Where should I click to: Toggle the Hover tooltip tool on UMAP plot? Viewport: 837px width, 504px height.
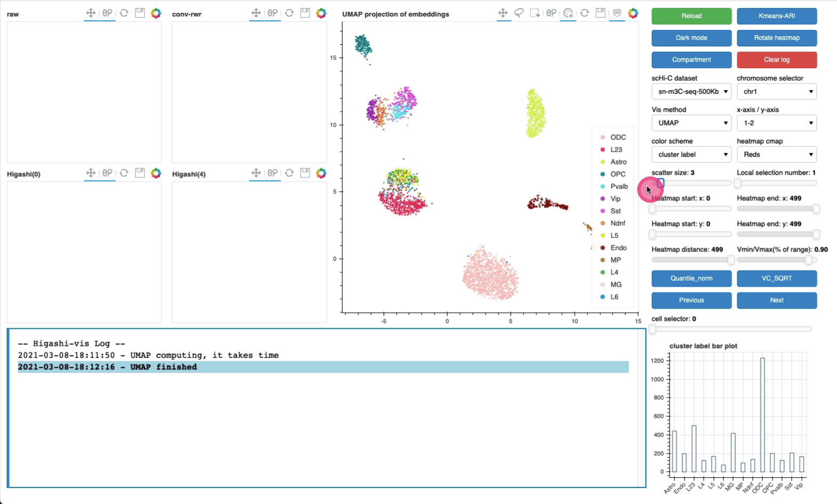(x=617, y=13)
